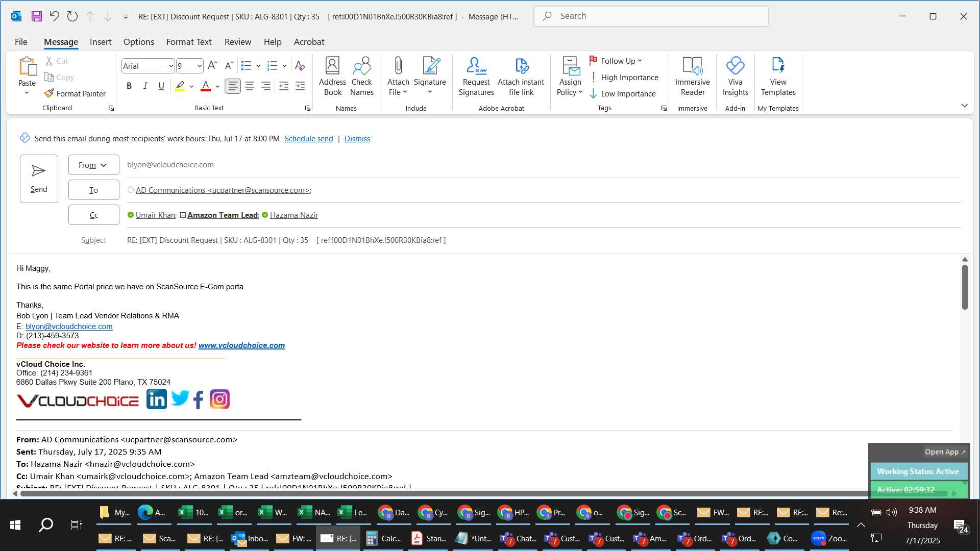Open Viva Insights add-in
Screen dimensions: 980x551
[735, 77]
